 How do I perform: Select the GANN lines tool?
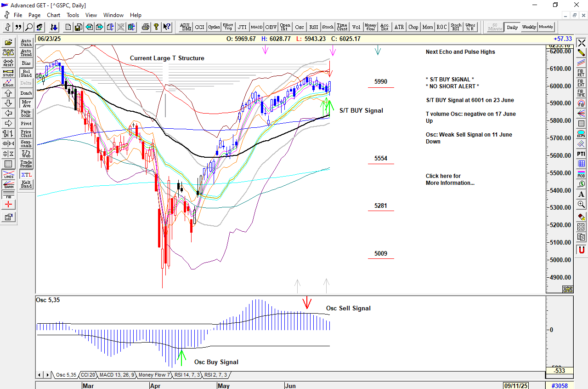8,184
